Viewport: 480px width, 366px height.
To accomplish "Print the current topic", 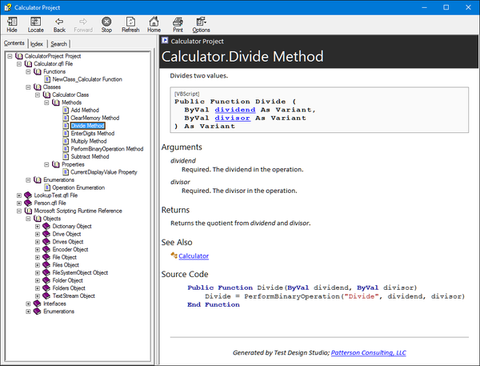I will pyautogui.click(x=178, y=25).
